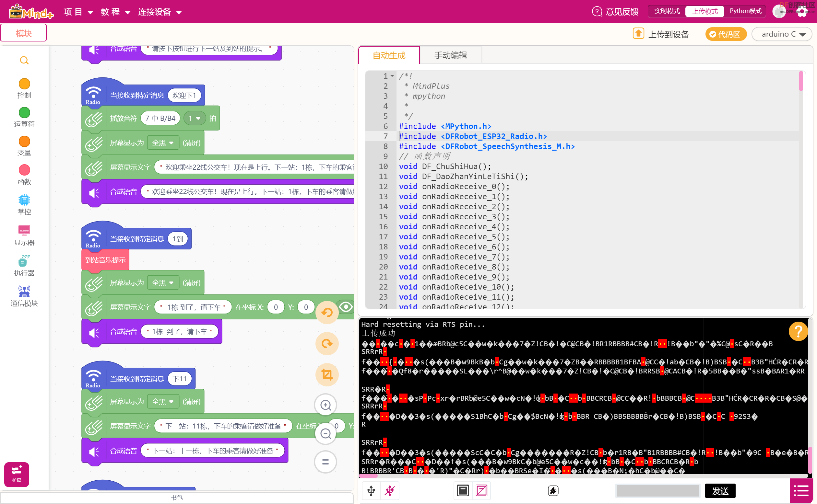Click the 发送 send button
Screen dimensions: 817x504
click(720, 491)
